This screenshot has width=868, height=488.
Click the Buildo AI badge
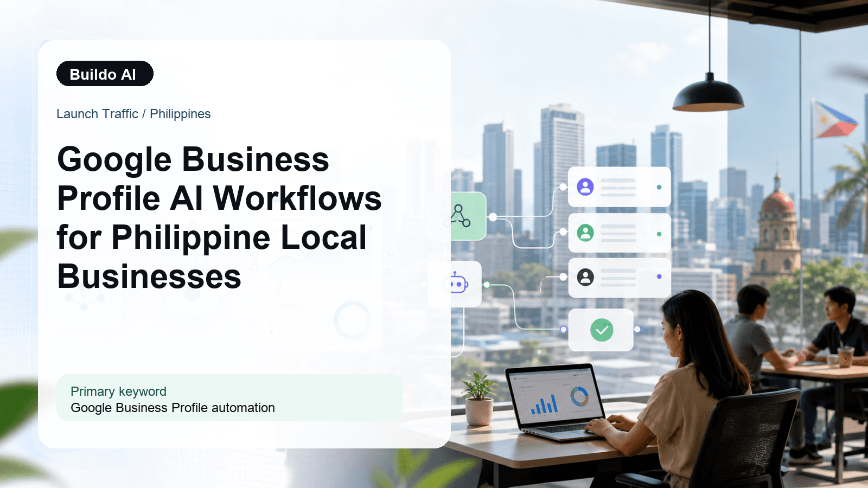point(105,74)
